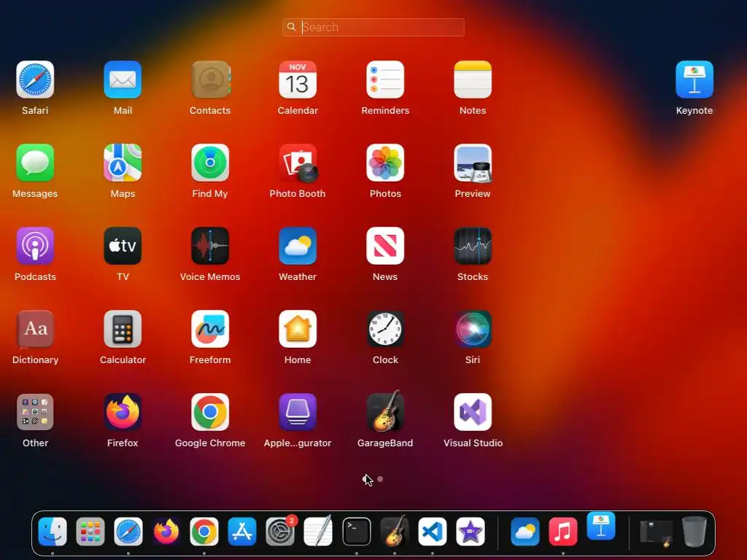
Task: Open GarageBand from the Launchpad grid
Action: tap(385, 411)
